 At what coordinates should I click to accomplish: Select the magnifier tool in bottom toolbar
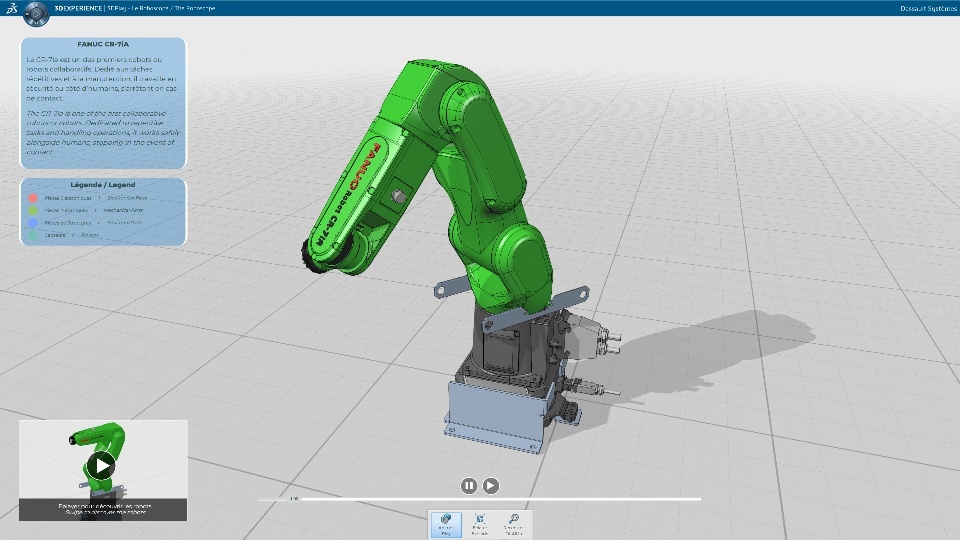(513, 525)
